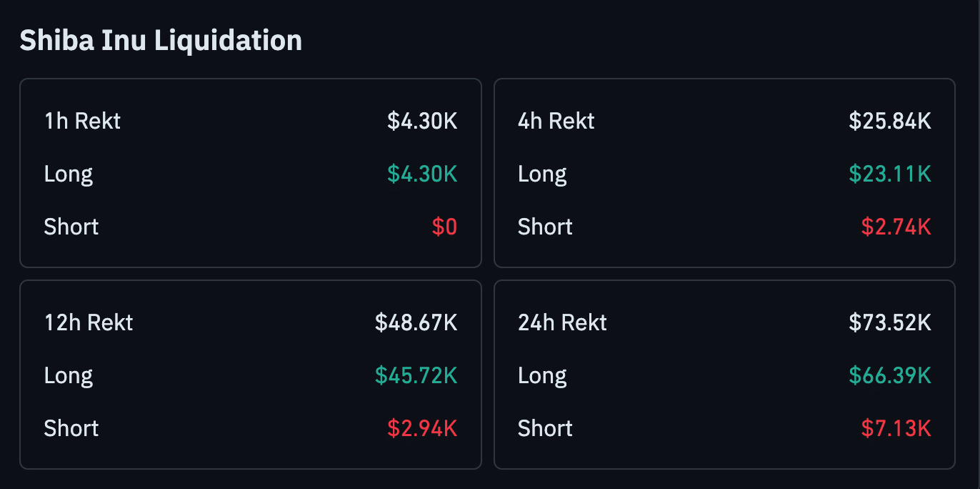Click the Long label in 4h card
980x489 pixels.
click(542, 174)
